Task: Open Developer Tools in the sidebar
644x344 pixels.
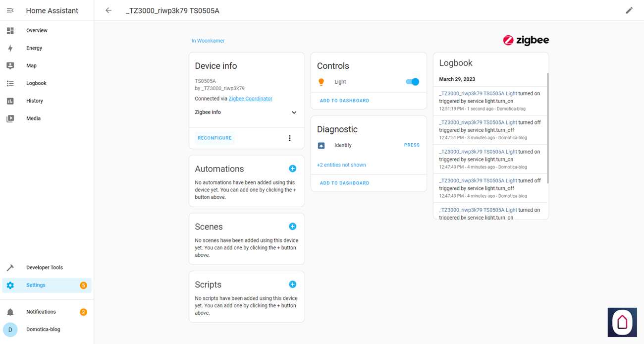Action: click(45, 268)
